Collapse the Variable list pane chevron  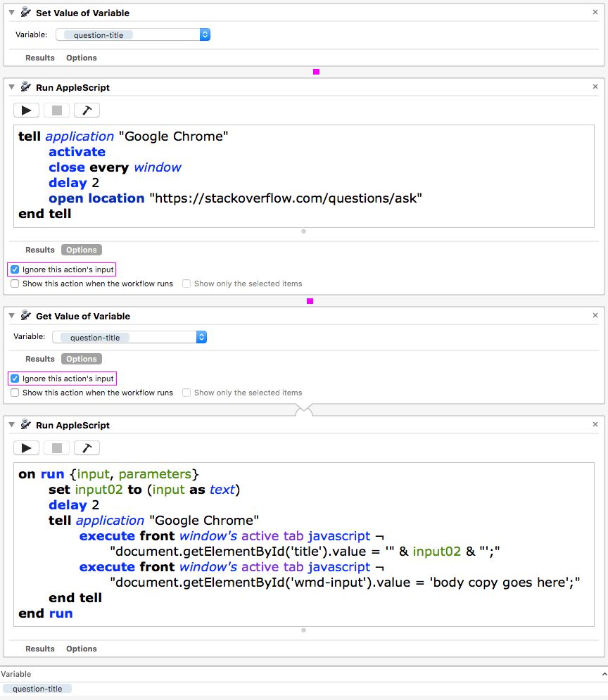(x=604, y=674)
